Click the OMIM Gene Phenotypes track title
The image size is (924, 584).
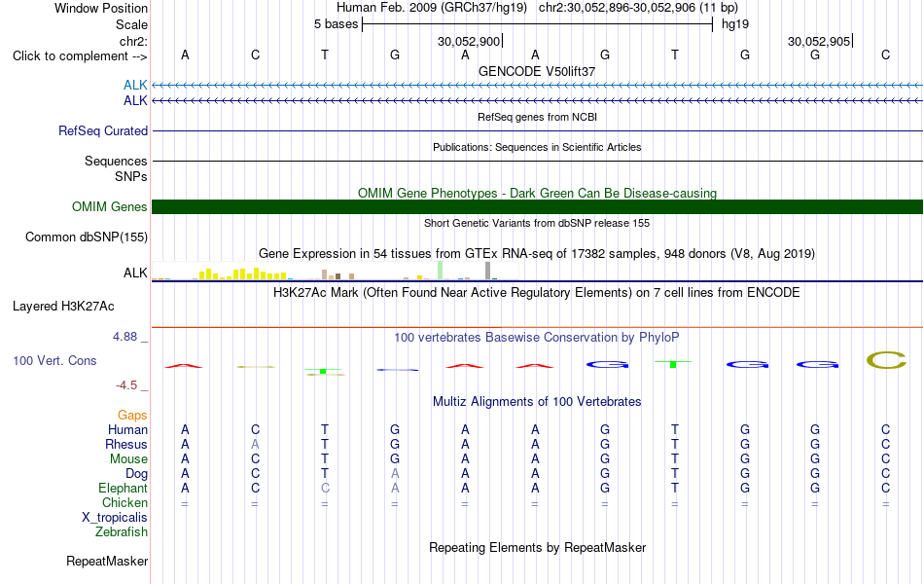pyautogui.click(x=537, y=194)
